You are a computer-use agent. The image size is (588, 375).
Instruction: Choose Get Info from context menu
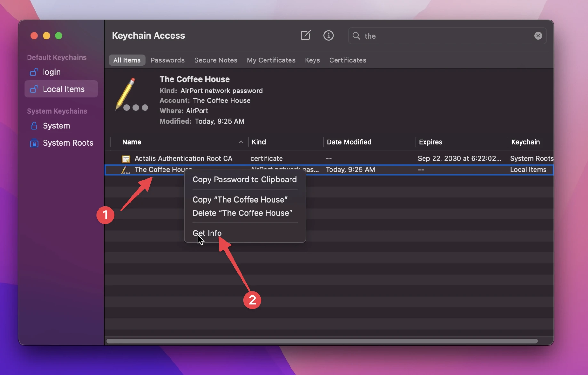(x=207, y=233)
